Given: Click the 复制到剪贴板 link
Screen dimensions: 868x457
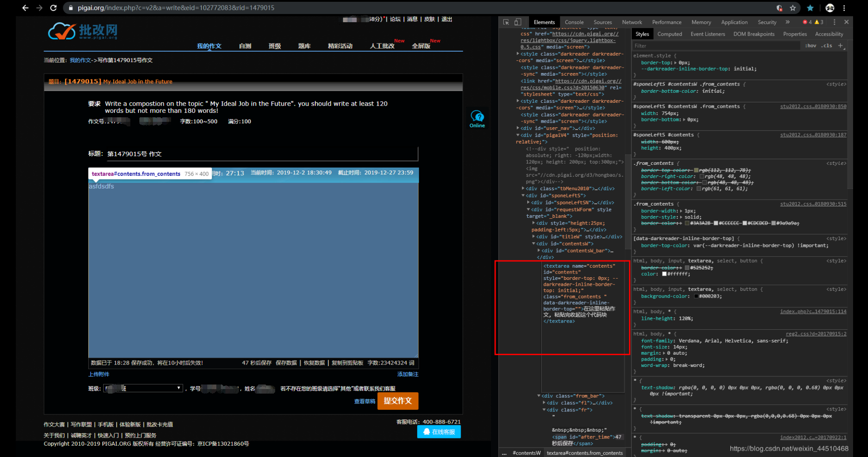Looking at the screenshot, I should click(x=347, y=363).
